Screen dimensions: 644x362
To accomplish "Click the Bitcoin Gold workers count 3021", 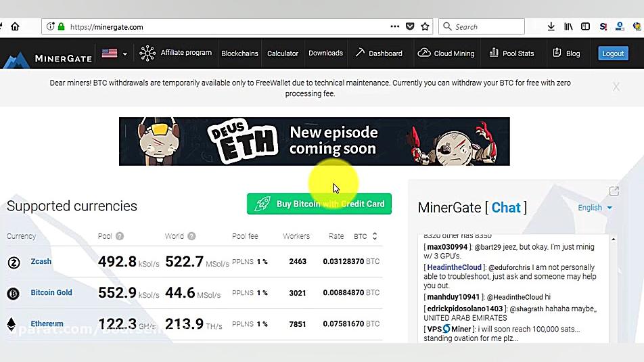I will coord(298,293).
